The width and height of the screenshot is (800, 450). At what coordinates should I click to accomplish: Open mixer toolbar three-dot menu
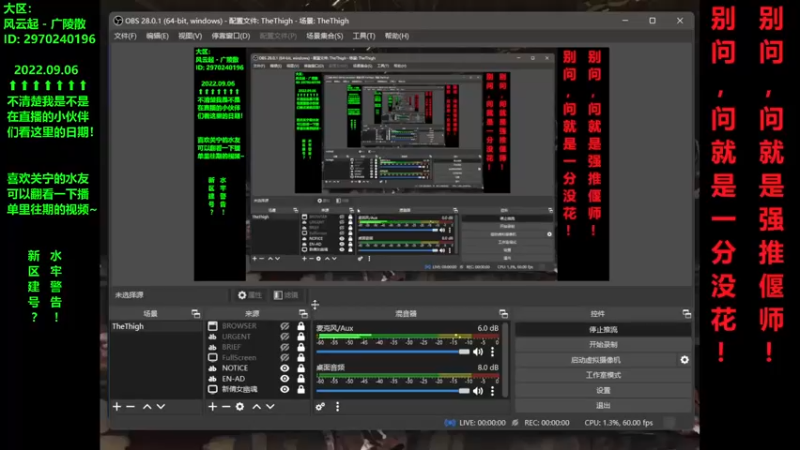pyautogui.click(x=337, y=407)
